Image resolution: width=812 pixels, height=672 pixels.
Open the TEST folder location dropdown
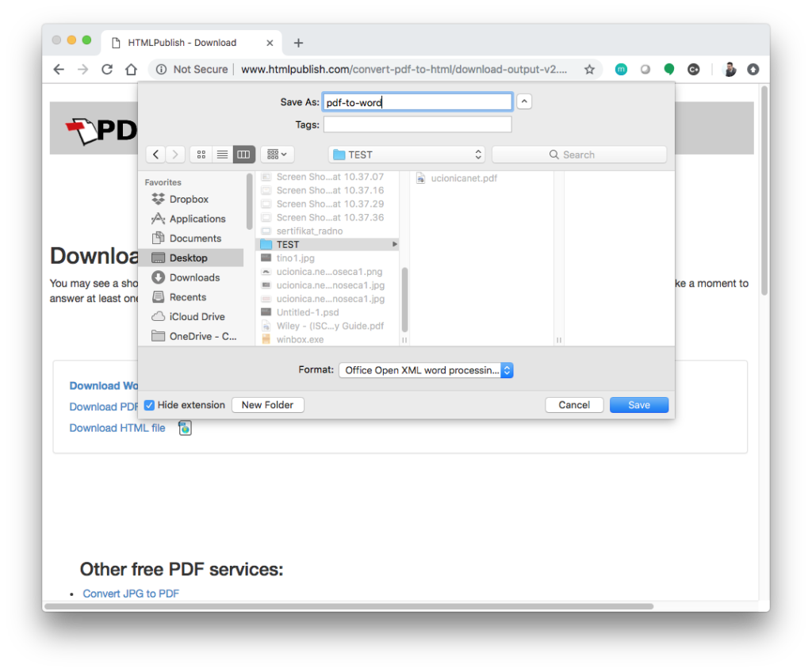[406, 155]
